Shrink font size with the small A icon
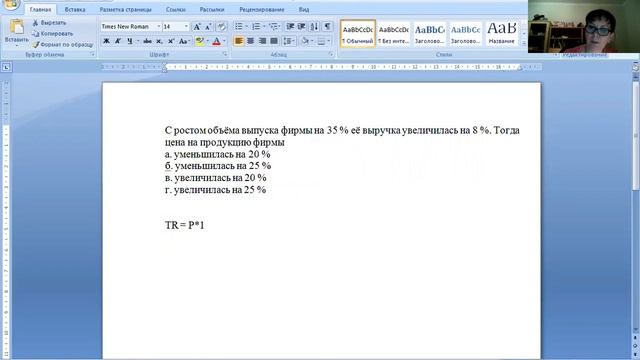Image resolution: width=640 pixels, height=360 pixels. (208, 27)
